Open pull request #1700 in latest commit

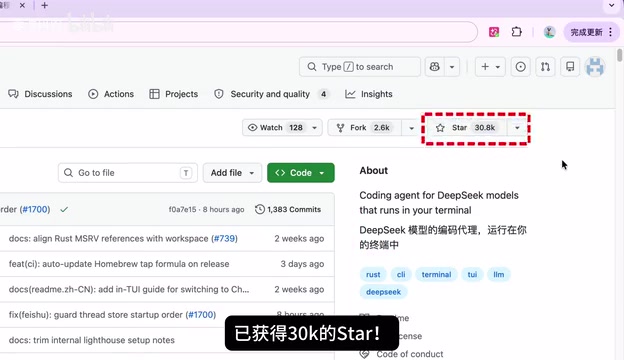[36, 209]
